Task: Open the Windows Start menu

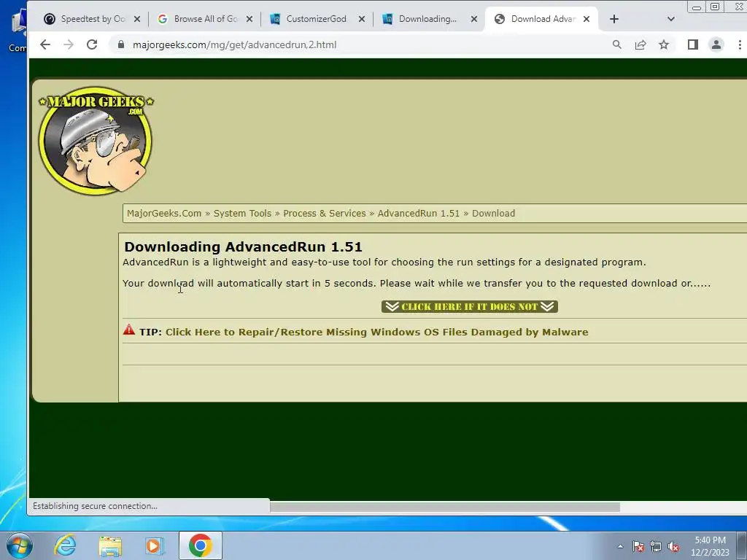Action: click(19, 545)
